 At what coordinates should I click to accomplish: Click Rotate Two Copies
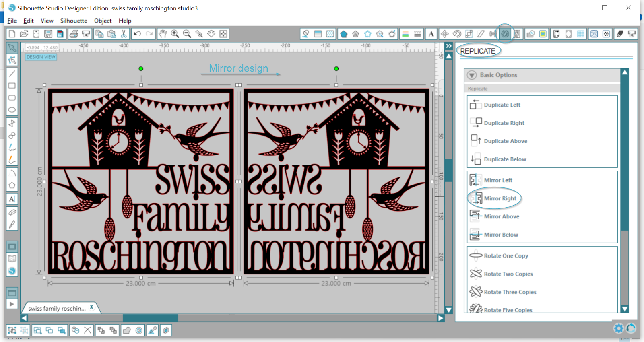tap(508, 274)
